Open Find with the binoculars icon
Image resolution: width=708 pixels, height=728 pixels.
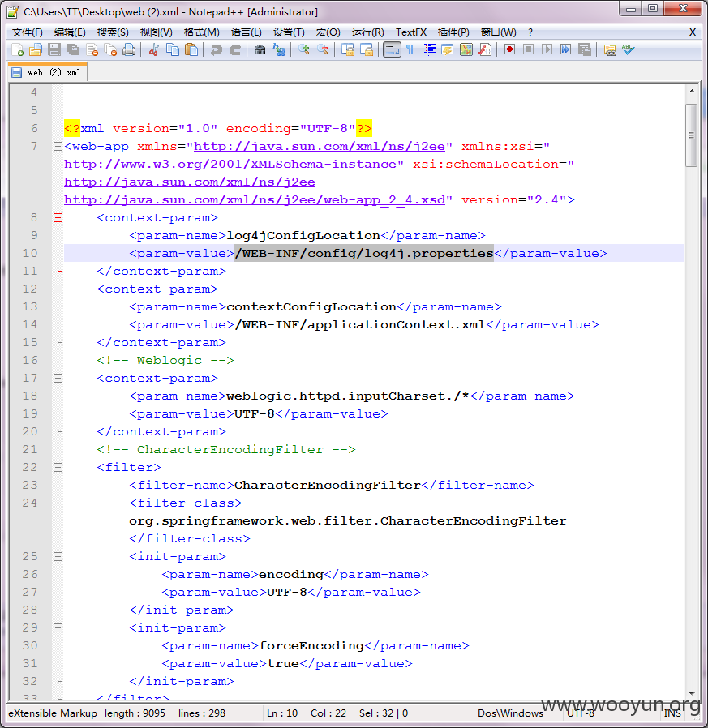click(x=260, y=49)
